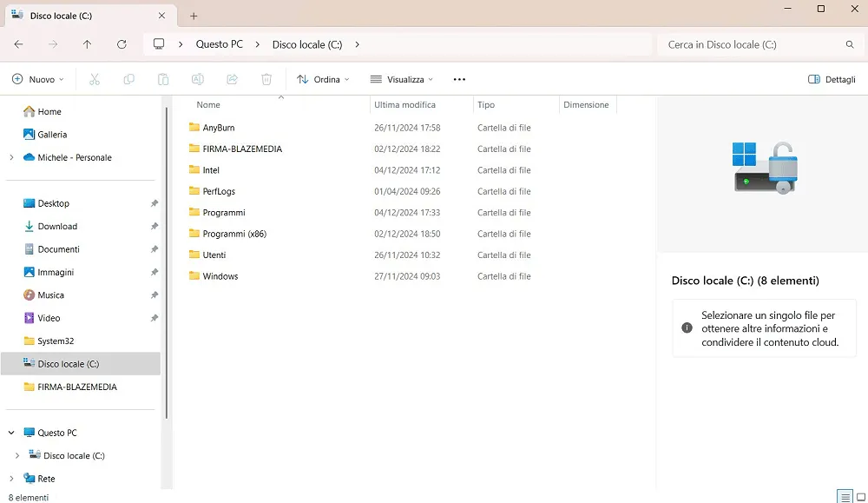The width and height of the screenshot is (868, 503).
Task: Open the See more (...) toolbar button
Action: pos(459,79)
